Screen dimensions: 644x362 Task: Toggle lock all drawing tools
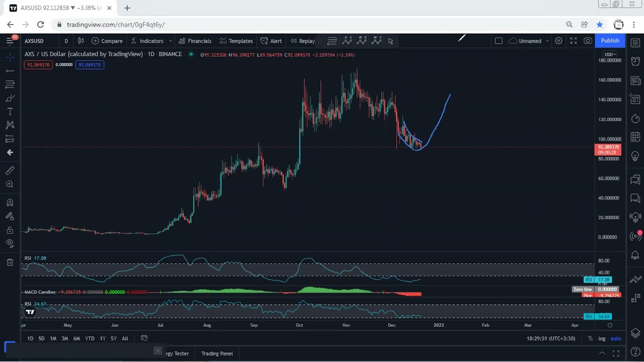coord(10,230)
